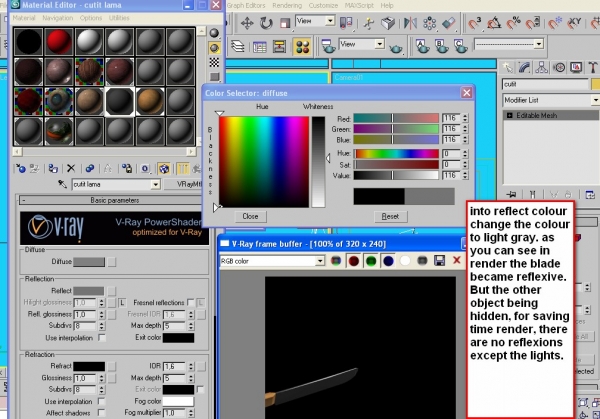Image resolution: width=600 pixels, height=419 pixels.
Task: Toggle red channel in V-Ray frame buffer
Action: coord(354,261)
